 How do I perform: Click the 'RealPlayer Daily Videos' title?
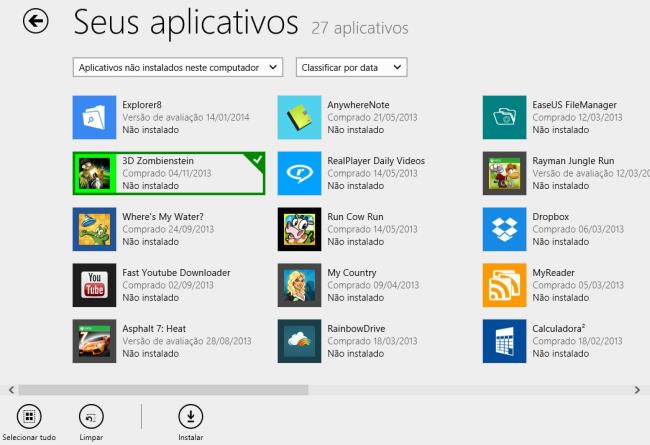click(376, 161)
